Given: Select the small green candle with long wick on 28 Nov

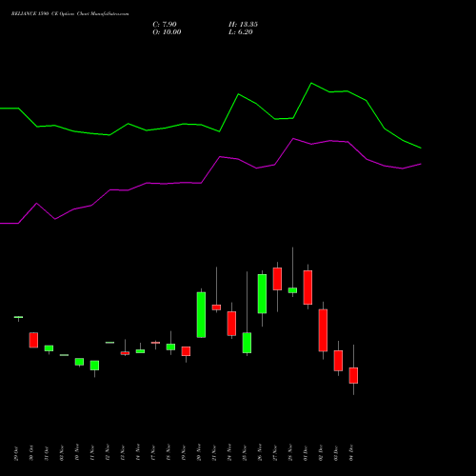Looking at the screenshot, I should (x=292, y=290).
